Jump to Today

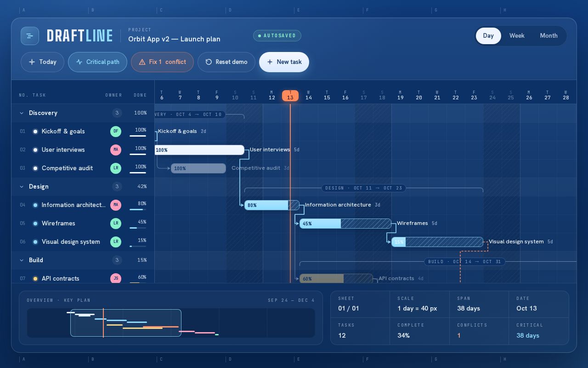42,62
